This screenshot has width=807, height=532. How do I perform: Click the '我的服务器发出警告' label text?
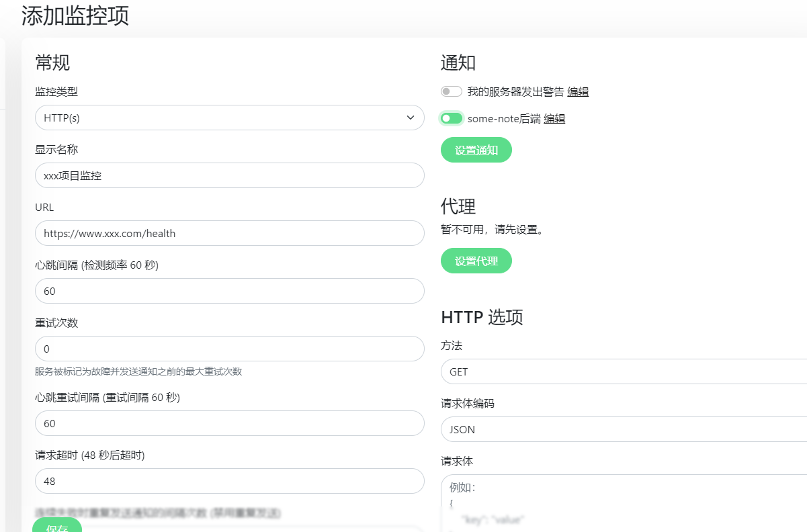tap(515, 92)
